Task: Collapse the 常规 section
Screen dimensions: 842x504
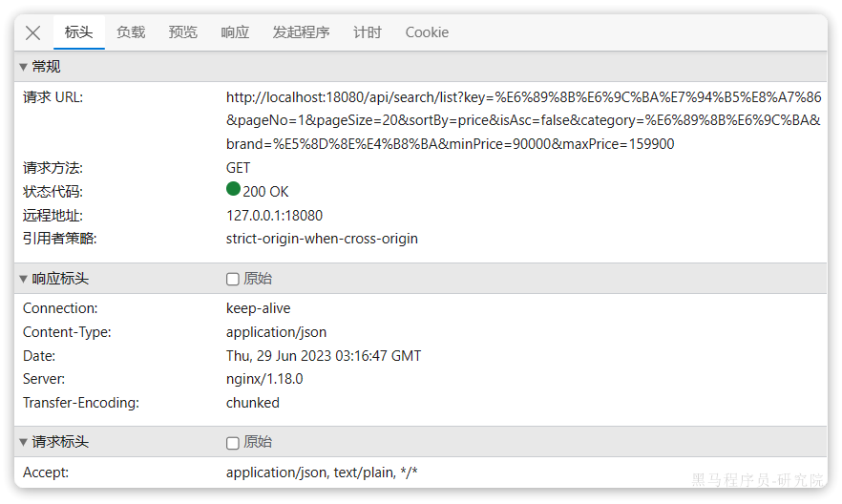Action: click(40, 67)
